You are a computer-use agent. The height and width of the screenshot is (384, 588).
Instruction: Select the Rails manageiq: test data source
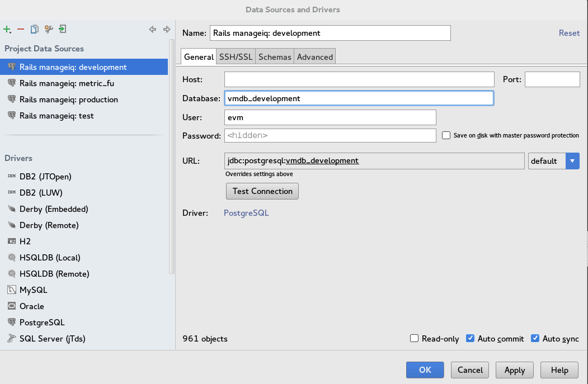84,116
